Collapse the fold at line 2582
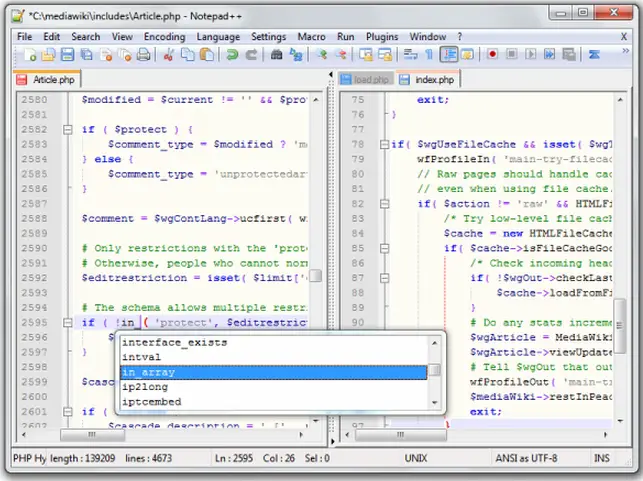The image size is (643, 481). [68, 130]
